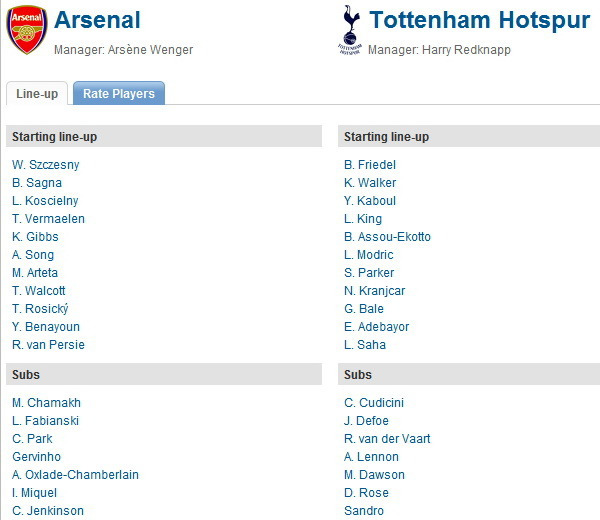Select Y. Benayoun from Arsenal line-up
The image size is (600, 520).
[46, 327]
